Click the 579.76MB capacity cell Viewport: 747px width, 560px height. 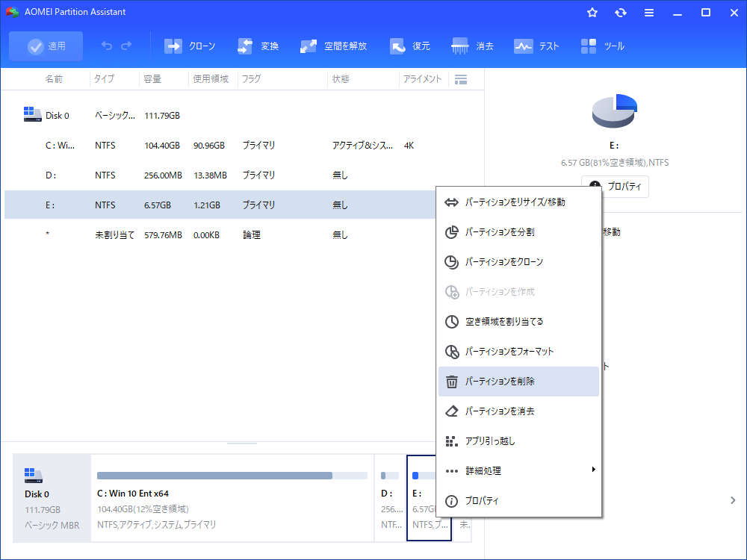[163, 234]
